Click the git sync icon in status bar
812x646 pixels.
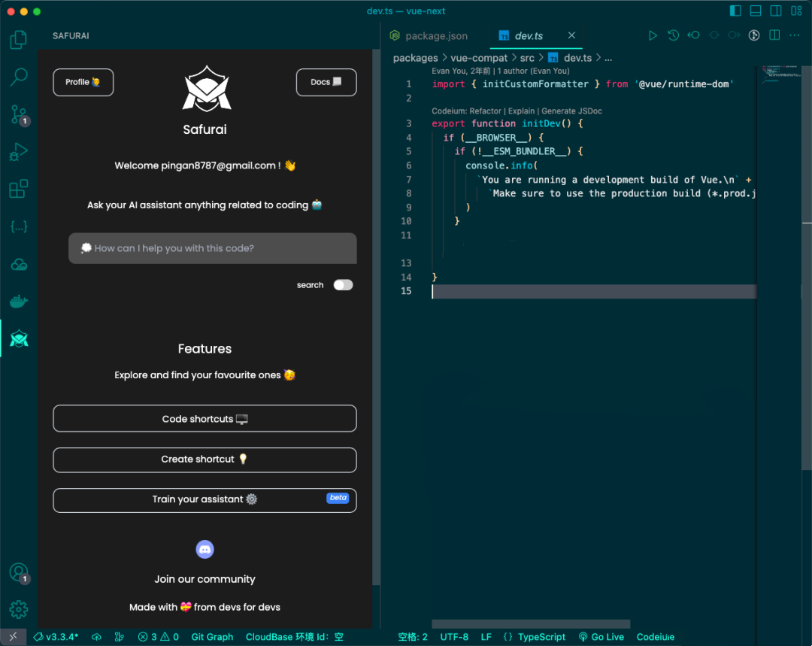[119, 637]
